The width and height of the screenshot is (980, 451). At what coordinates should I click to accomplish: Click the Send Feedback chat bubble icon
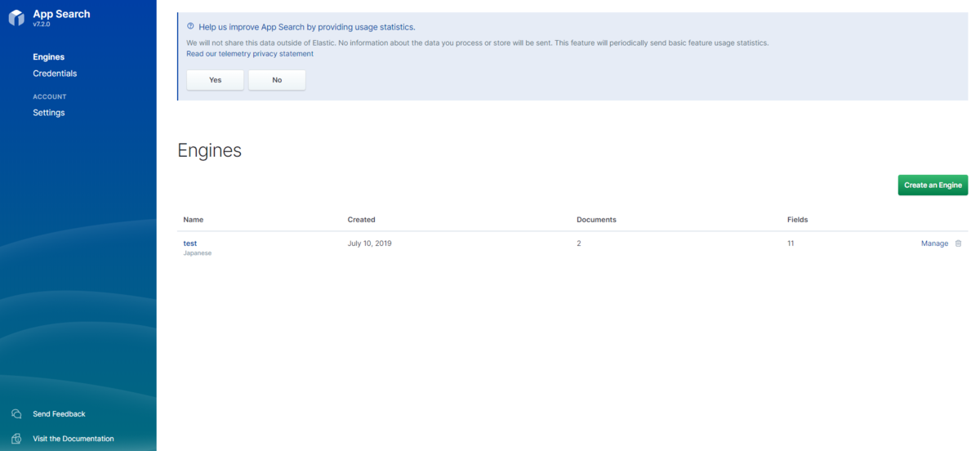(x=16, y=414)
